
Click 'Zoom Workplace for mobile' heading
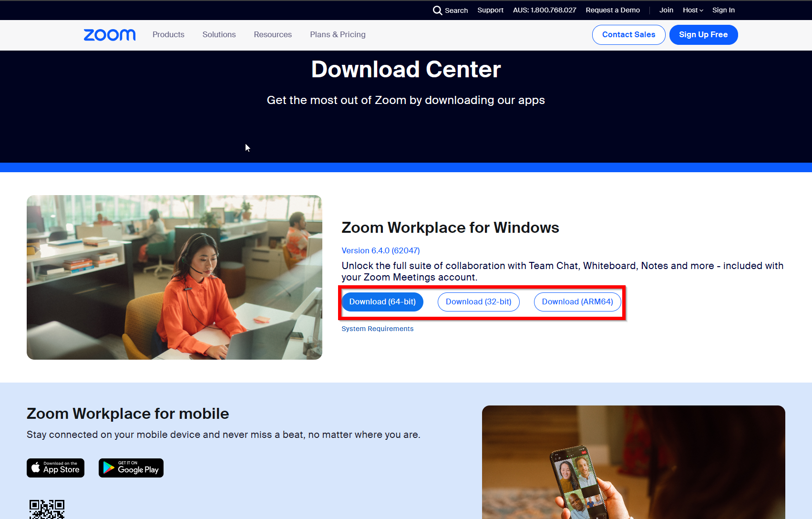click(128, 414)
